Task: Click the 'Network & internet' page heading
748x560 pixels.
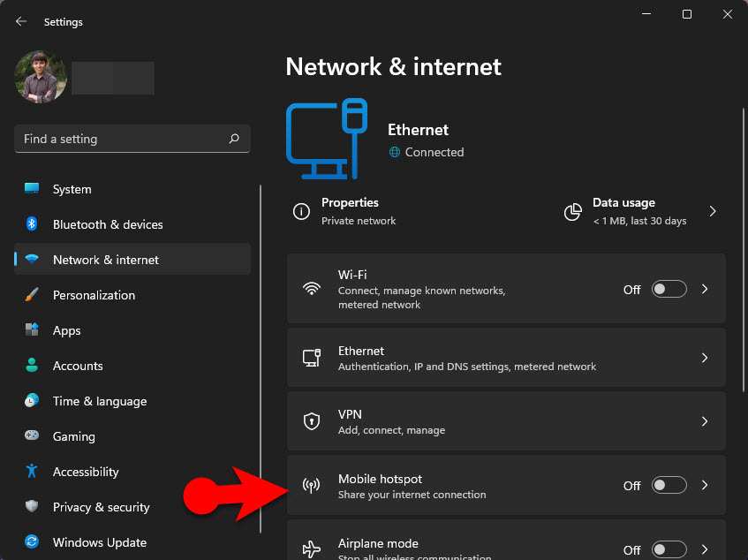Action: point(394,66)
